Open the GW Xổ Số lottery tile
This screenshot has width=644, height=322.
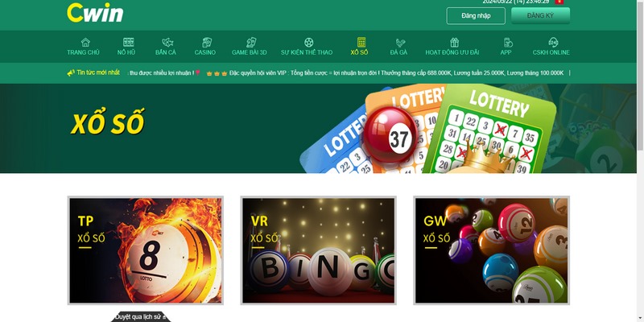491,250
